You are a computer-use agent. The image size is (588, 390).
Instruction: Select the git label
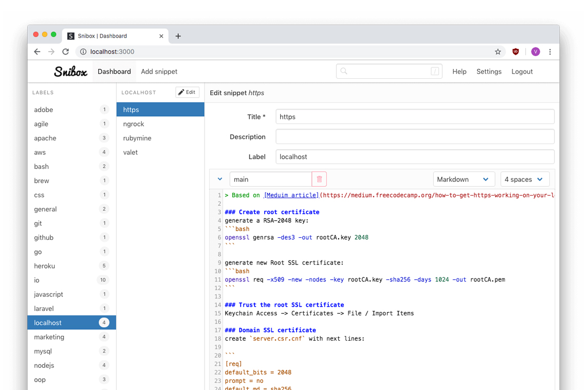coord(71,223)
